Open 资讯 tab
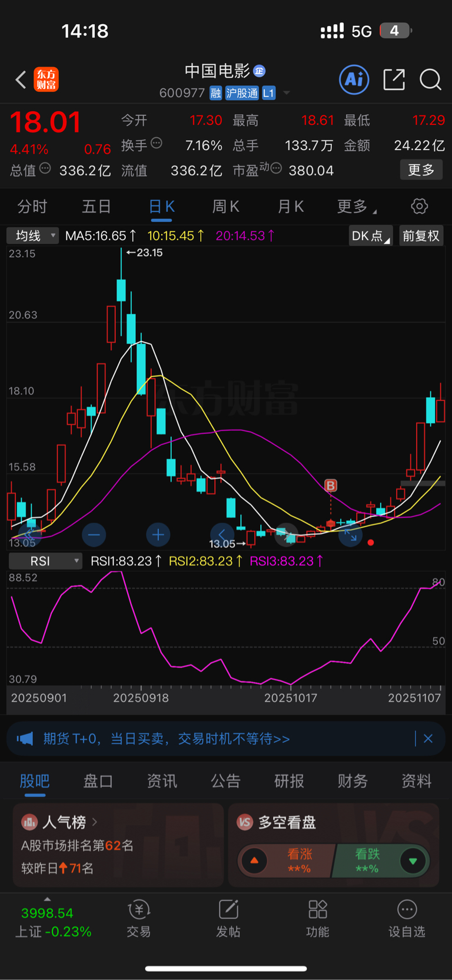Screen dimensions: 452x980 (162, 781)
